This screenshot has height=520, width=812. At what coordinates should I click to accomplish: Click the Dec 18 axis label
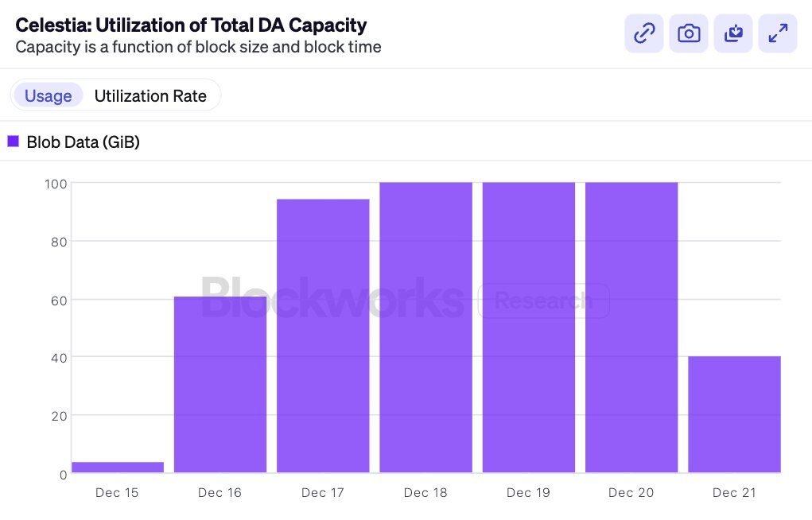click(425, 493)
